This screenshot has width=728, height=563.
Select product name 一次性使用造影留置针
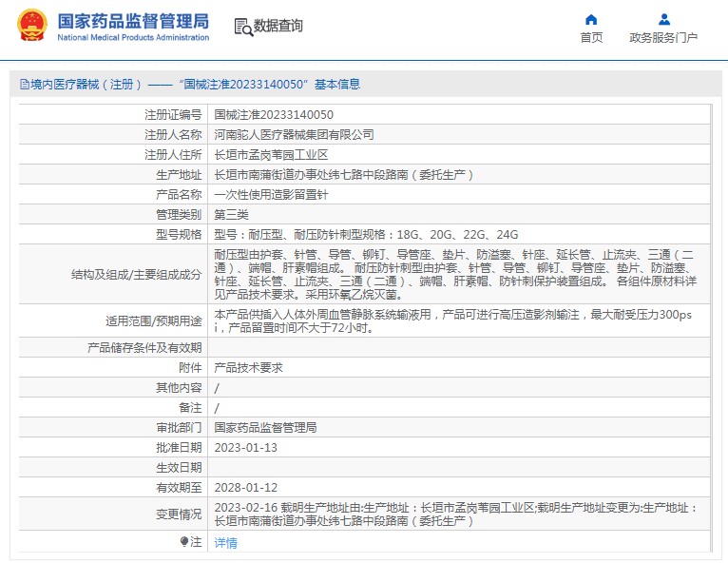(x=271, y=195)
